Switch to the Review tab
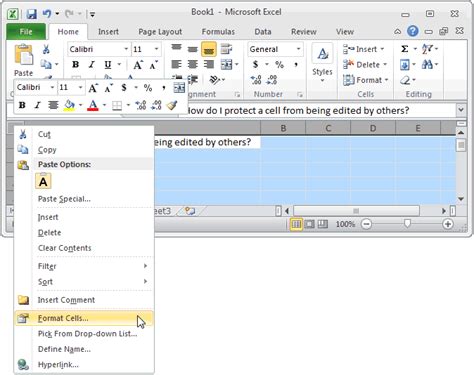474x375 pixels. [304, 32]
